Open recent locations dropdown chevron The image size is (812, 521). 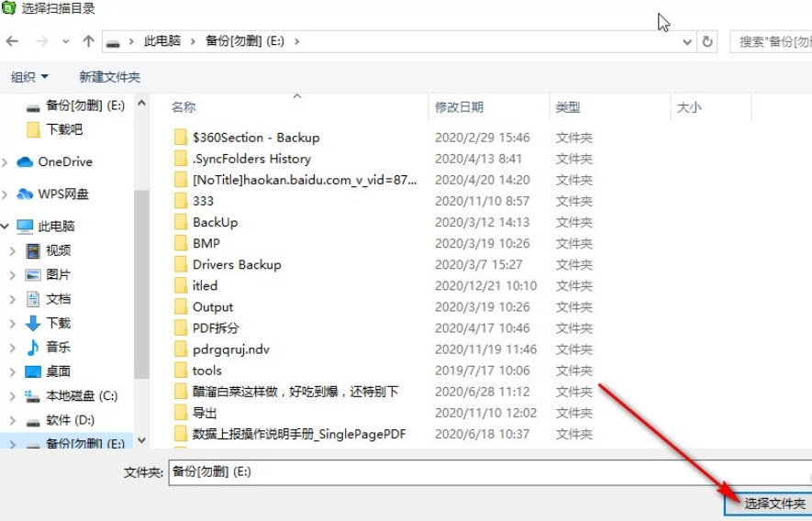click(x=65, y=41)
